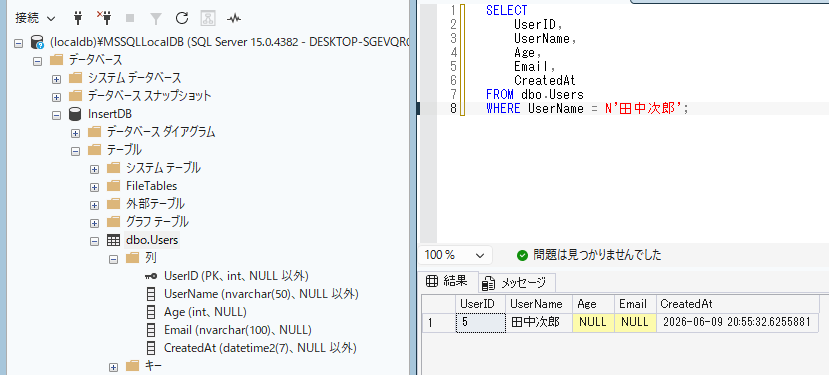Screen dimensions: 829x375
Task: Switch to the 結果 results tab
Action: tap(448, 281)
